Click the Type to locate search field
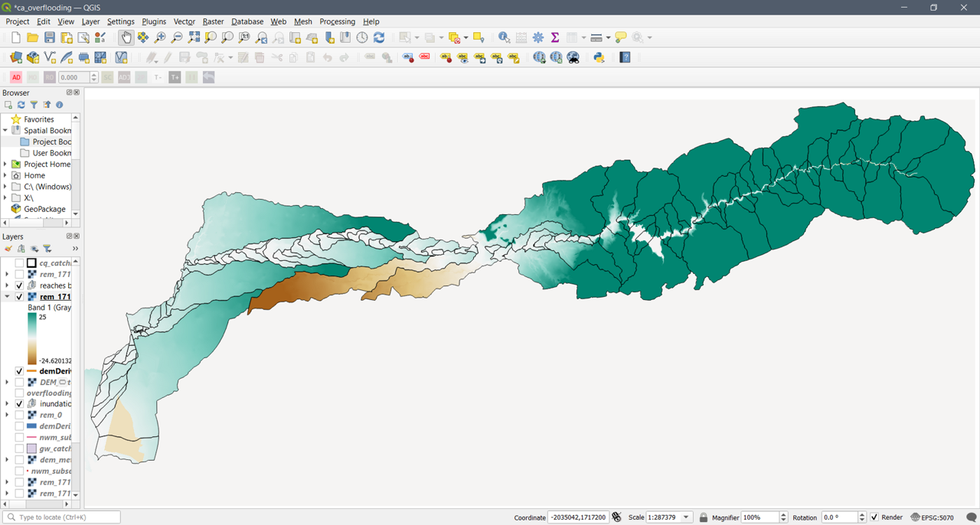This screenshot has height=525, width=980. 61,517
